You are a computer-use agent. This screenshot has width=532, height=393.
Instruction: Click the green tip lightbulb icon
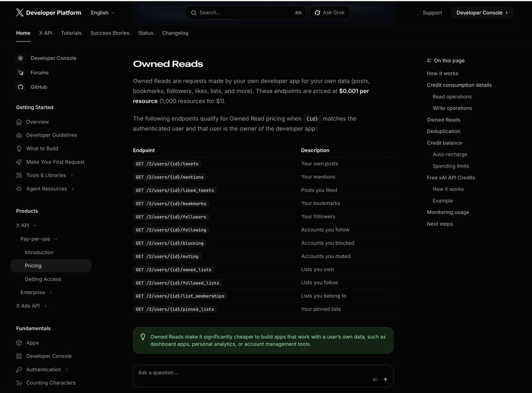pos(143,337)
